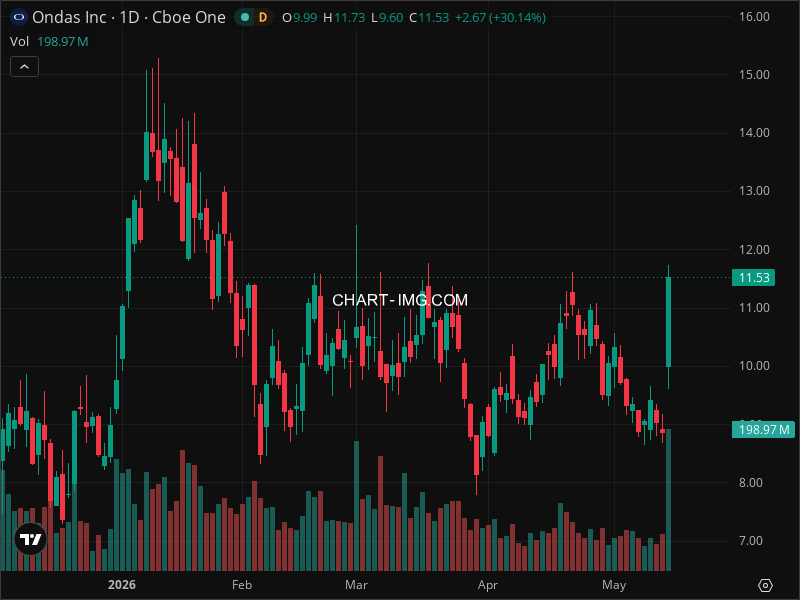The image size is (800, 600).
Task: Click the 11.00 price axis label
Action: (754, 308)
